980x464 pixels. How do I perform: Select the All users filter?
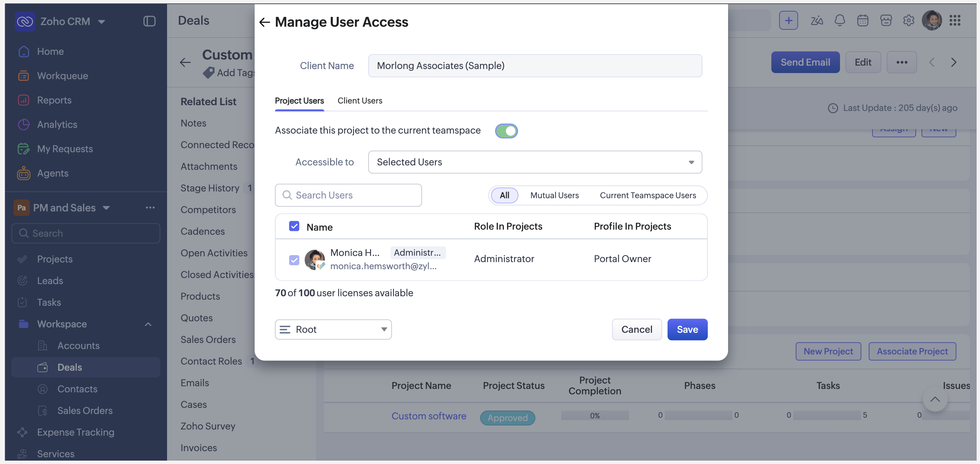(505, 195)
